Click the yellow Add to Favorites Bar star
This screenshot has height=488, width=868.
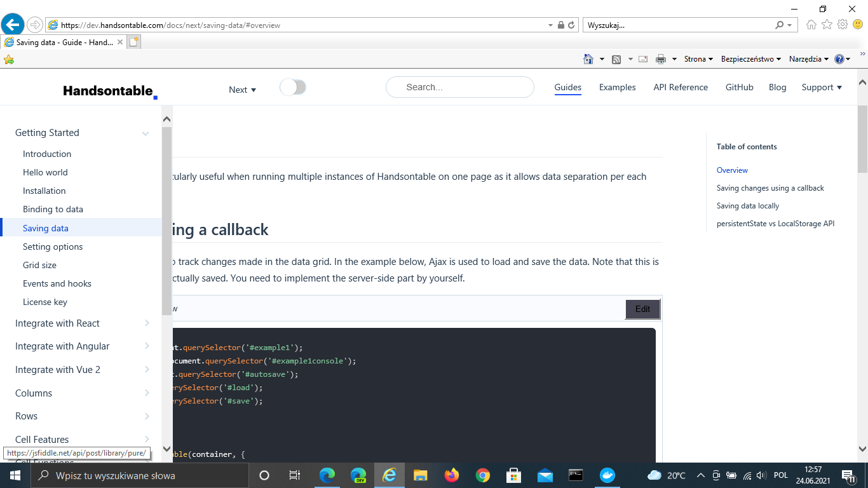click(x=9, y=59)
